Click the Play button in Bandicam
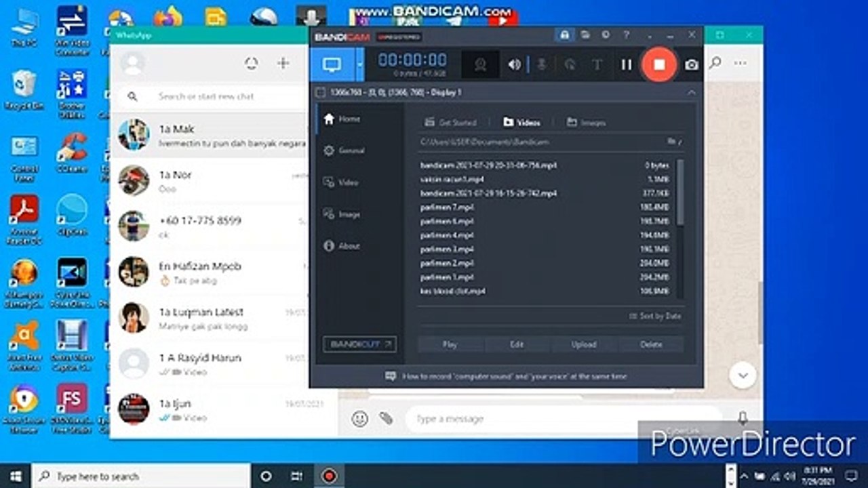 click(x=450, y=344)
